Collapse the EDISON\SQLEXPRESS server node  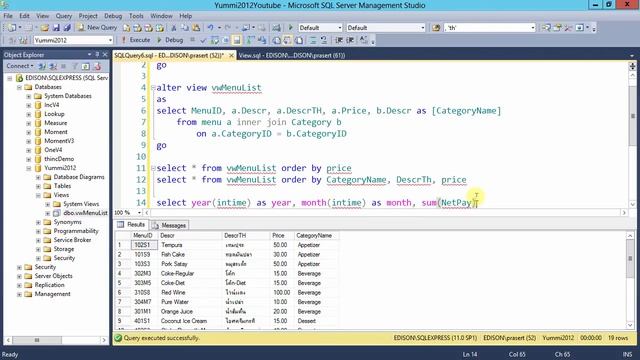[x=10, y=78]
